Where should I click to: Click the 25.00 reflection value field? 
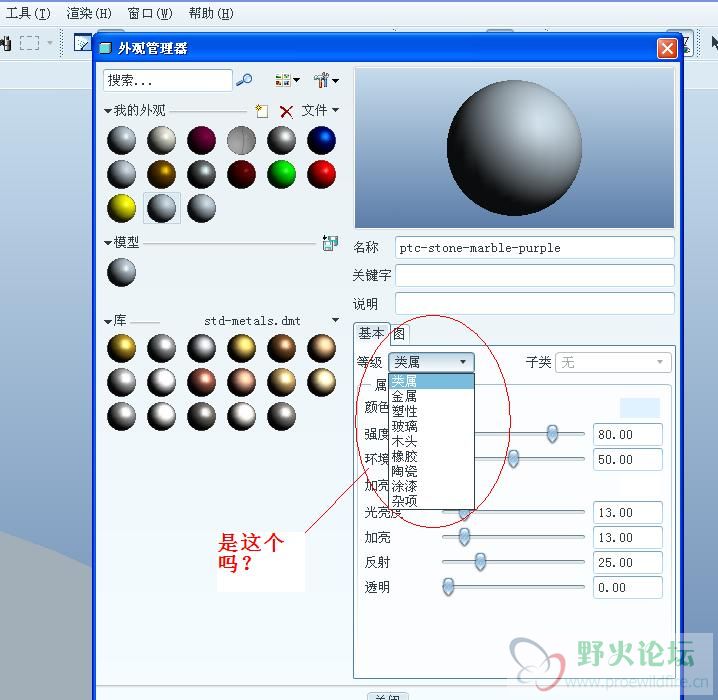pyautogui.click(x=627, y=562)
